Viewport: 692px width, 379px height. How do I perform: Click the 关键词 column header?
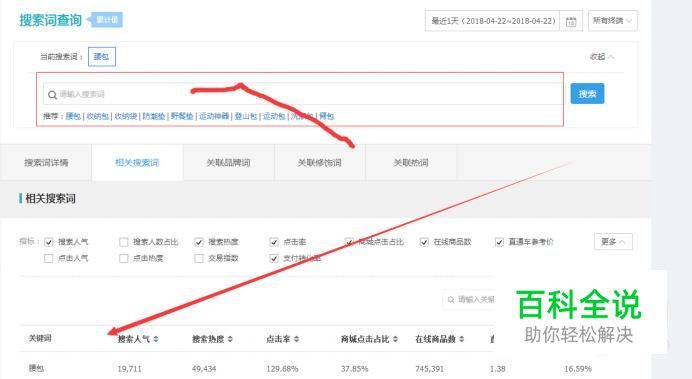click(x=40, y=338)
